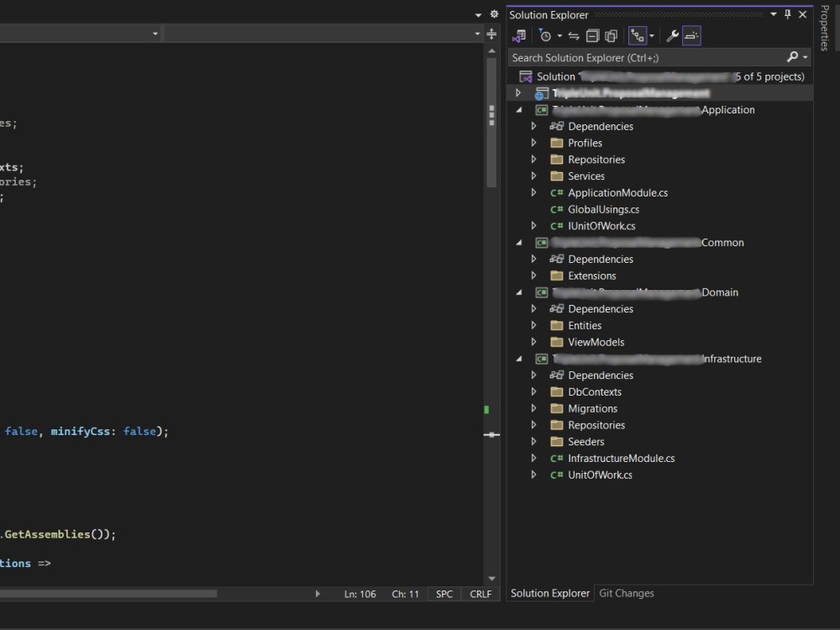
Task: Click the gear icon above the editor scrollbar
Action: 494,13
